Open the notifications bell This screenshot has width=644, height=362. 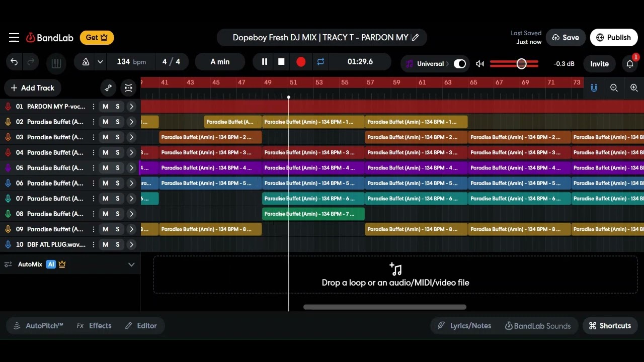pyautogui.click(x=630, y=64)
